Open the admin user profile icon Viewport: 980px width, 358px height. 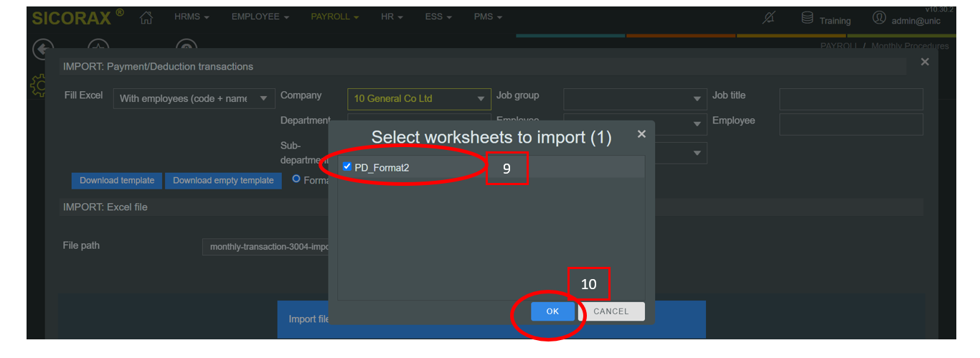pyautogui.click(x=879, y=18)
